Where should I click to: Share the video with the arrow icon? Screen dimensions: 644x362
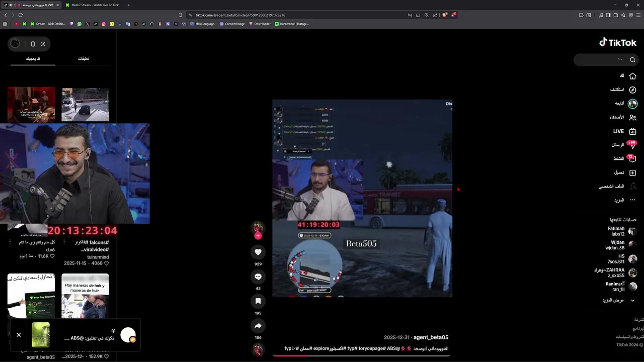[258, 326]
